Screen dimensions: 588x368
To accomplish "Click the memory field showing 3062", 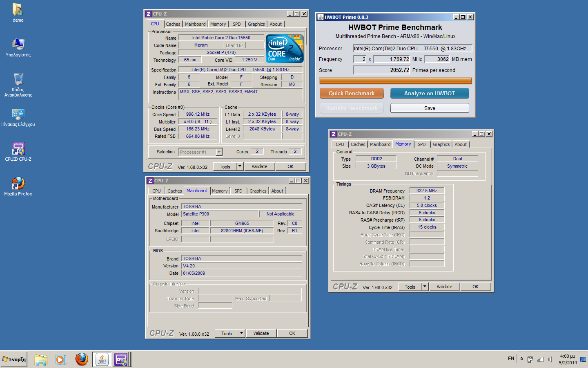I will point(437,59).
